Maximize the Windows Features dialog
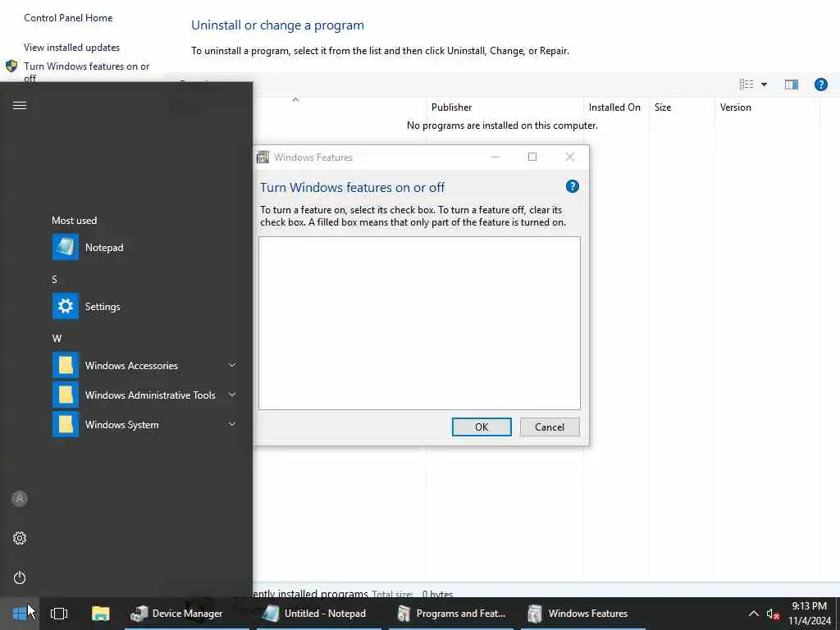The image size is (840, 630). [x=532, y=157]
